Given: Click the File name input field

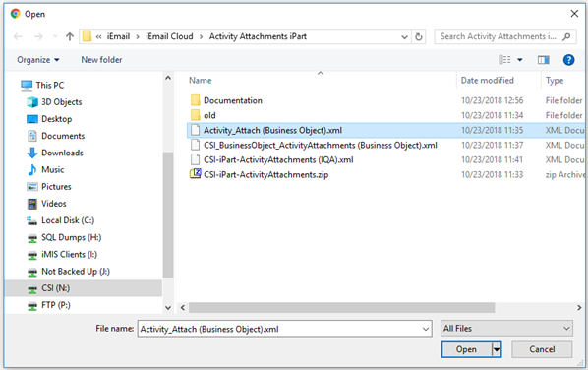Looking at the screenshot, I should coord(284,329).
